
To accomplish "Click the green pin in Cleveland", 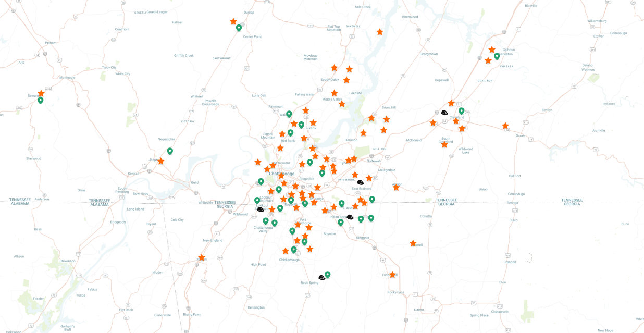I will pyautogui.click(x=461, y=110).
